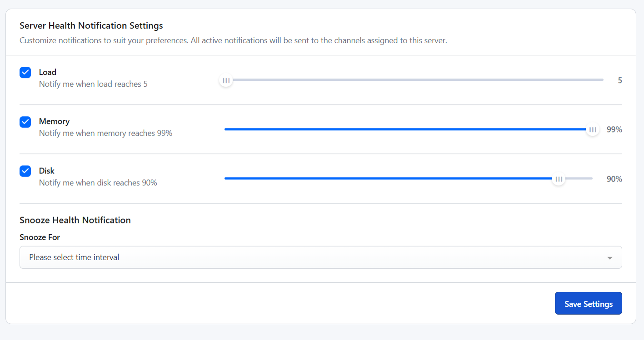Click the Snooze Health Notification heading
The width and height of the screenshot is (644, 340).
75,220
